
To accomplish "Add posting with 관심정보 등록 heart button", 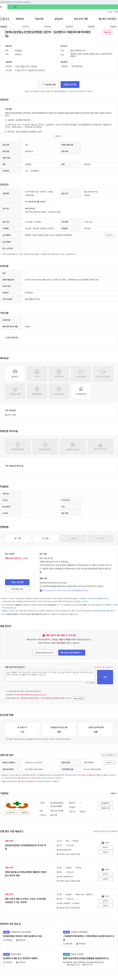I will pyautogui.click(x=49, y=84).
